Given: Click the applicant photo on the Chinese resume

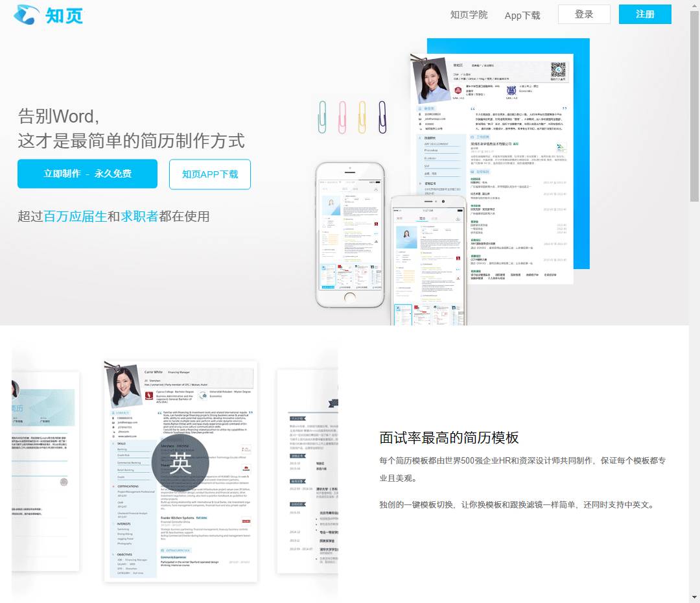Looking at the screenshot, I should coord(432,80).
